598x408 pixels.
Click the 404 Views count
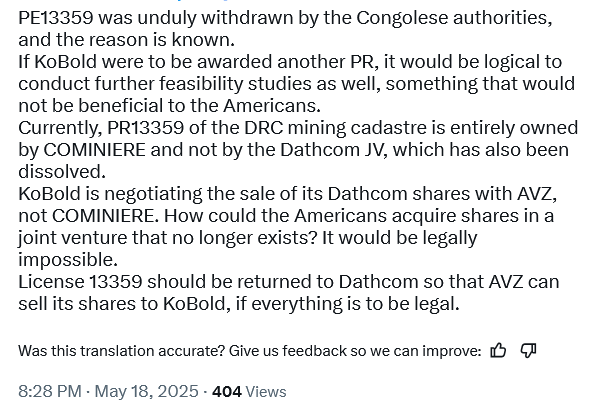coord(249,392)
